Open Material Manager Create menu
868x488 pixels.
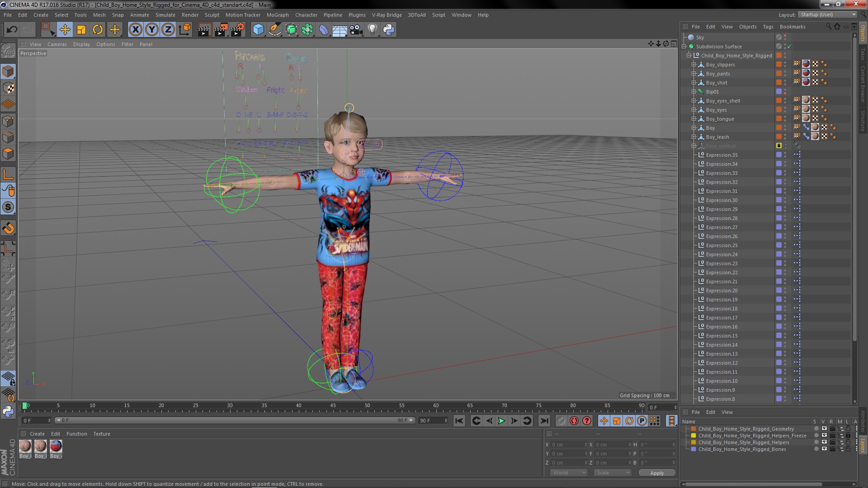click(x=37, y=434)
